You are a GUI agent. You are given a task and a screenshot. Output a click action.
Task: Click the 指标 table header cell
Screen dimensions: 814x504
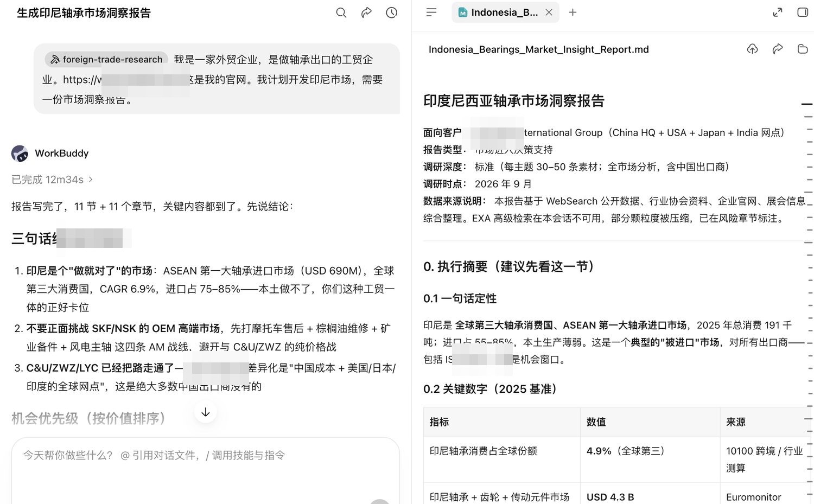pyautogui.click(x=502, y=422)
